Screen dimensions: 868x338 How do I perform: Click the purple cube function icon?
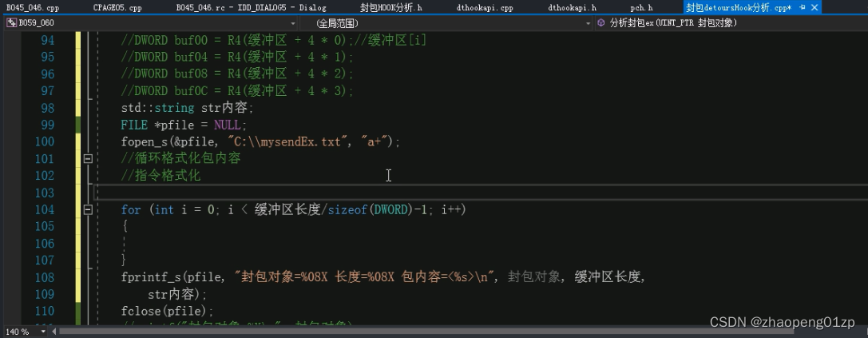tap(601, 22)
